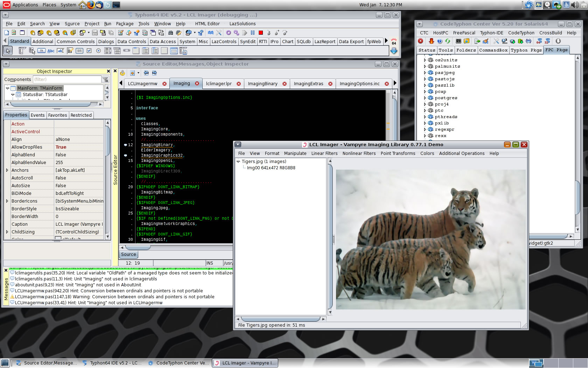Click the LCL Imager tree horizontal scrollbar

280,319
